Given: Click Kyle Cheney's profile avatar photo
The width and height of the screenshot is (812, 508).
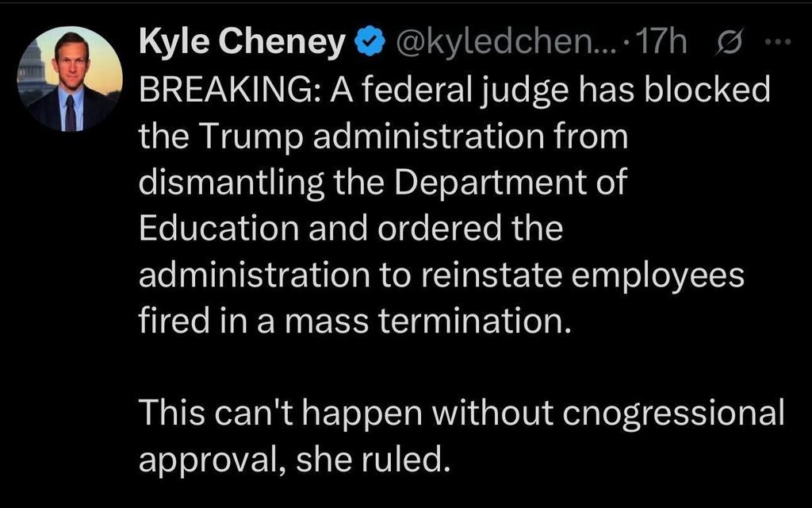Looking at the screenshot, I should pos(70,79).
